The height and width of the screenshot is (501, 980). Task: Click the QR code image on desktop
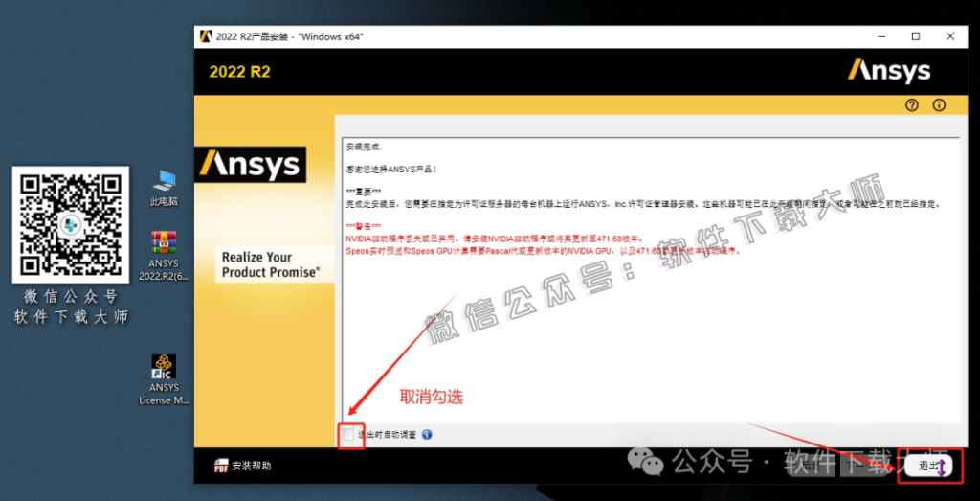click(71, 224)
